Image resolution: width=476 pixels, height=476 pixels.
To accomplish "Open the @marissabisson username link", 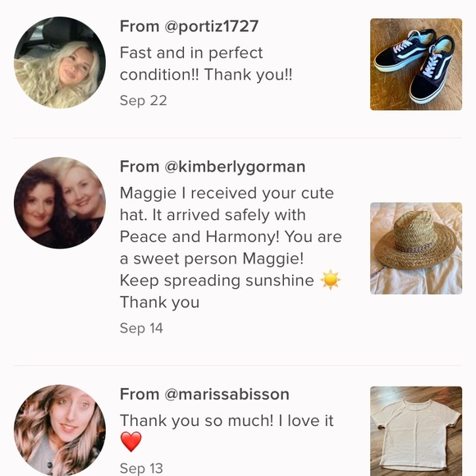I will coord(227,394).
